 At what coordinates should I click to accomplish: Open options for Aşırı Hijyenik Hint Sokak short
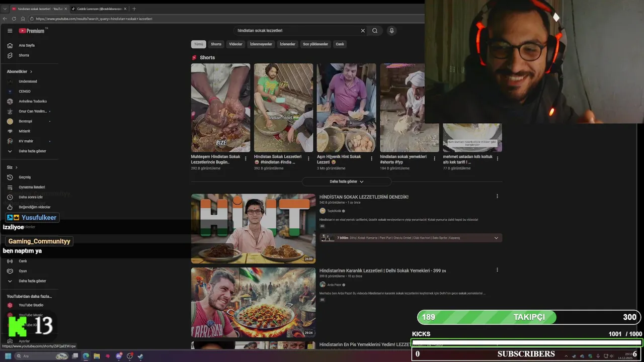pyautogui.click(x=371, y=158)
